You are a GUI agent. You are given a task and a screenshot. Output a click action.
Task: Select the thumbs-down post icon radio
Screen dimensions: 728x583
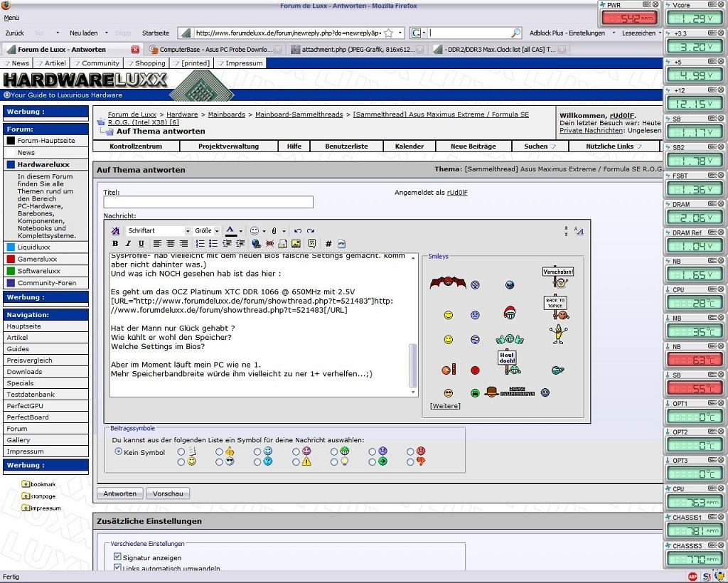click(x=410, y=462)
